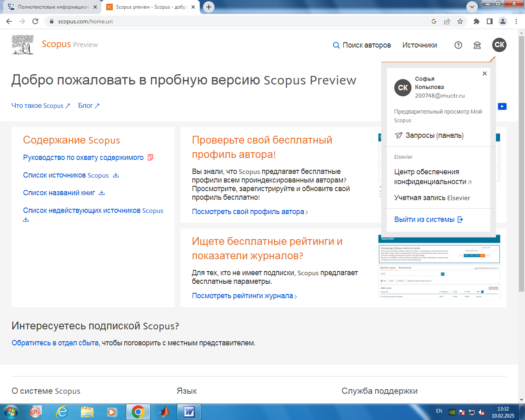Open the Scopus help question mark icon
This screenshot has height=420, width=525.
pos(458,45)
